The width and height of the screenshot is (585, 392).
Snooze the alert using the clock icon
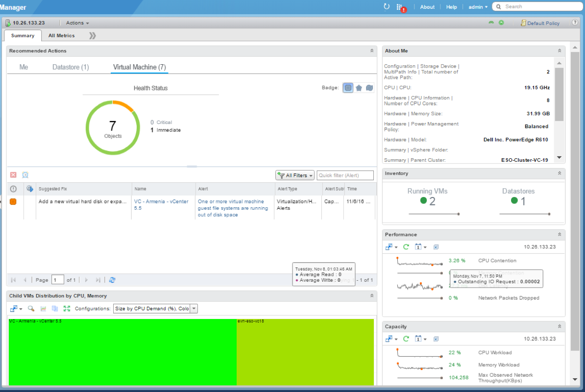point(24,175)
